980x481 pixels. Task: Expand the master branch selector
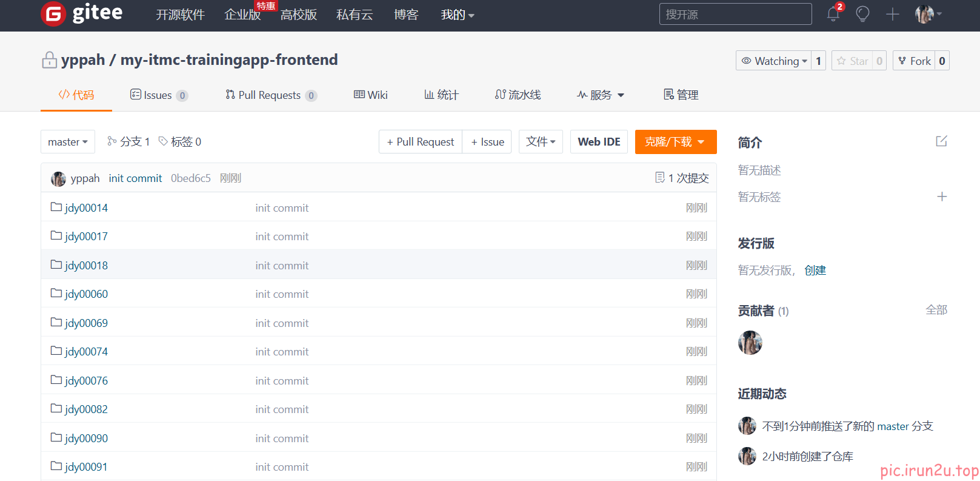(x=68, y=142)
